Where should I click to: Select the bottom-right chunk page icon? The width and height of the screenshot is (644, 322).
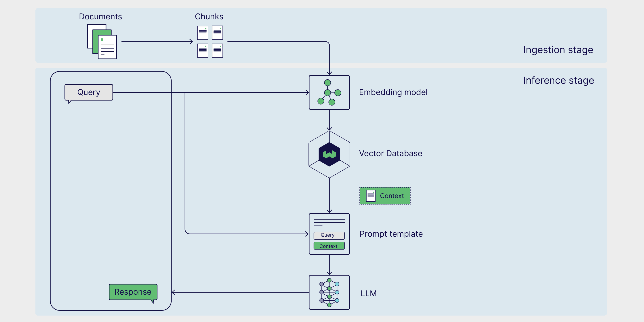point(217,51)
